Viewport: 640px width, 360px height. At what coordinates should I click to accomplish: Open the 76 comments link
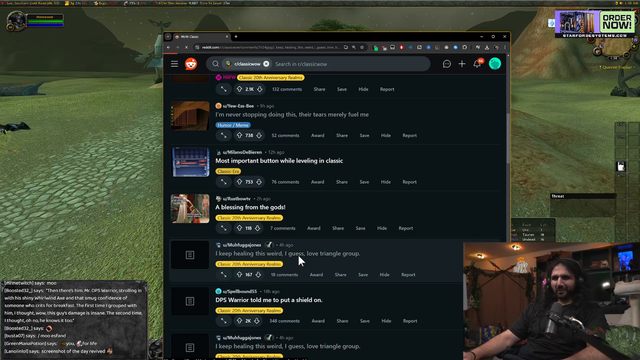285,182
